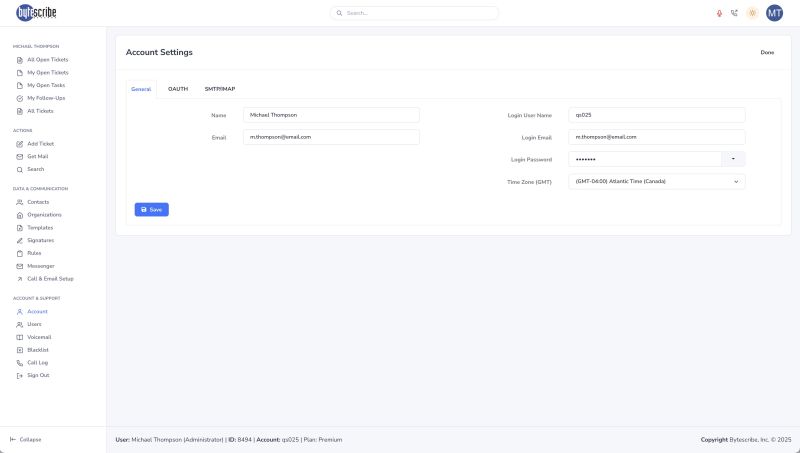The height and width of the screenshot is (453, 800).
Task: Open the Login Password dropdown arrow
Action: click(x=733, y=159)
